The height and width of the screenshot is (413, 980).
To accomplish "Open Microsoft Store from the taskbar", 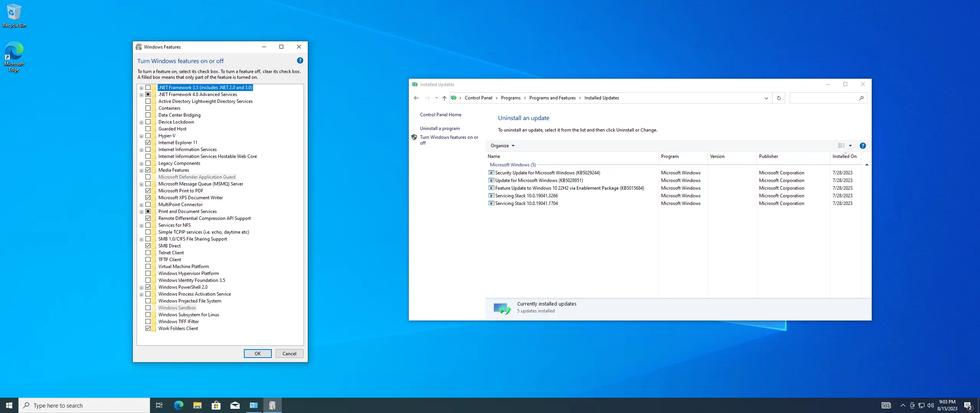I will click(216, 405).
